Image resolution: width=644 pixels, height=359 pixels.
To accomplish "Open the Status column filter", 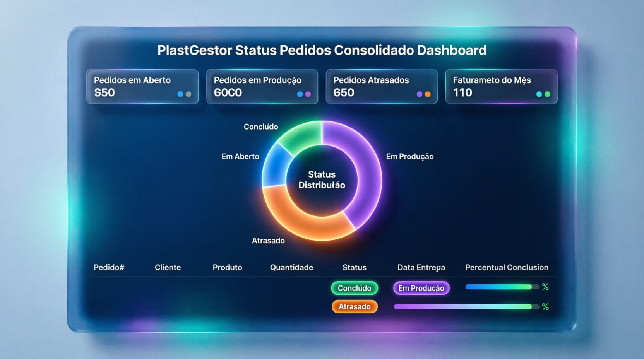I will [x=354, y=267].
